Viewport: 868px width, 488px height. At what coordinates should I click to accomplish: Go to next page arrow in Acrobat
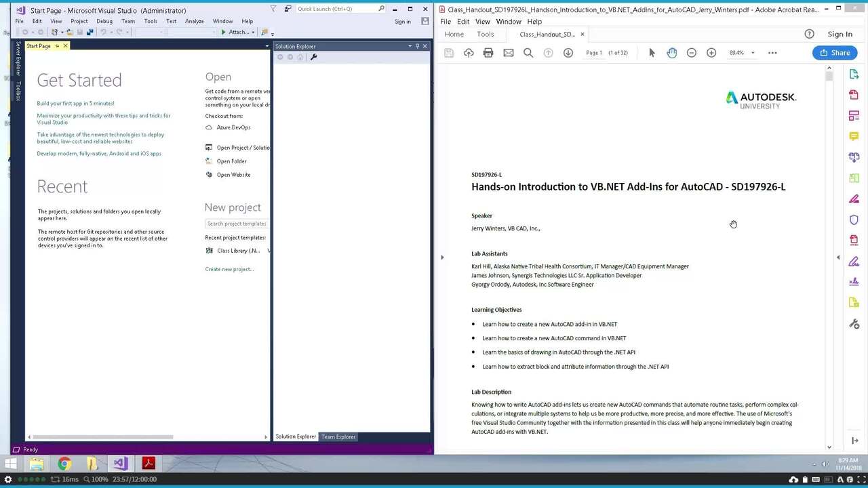tap(568, 53)
